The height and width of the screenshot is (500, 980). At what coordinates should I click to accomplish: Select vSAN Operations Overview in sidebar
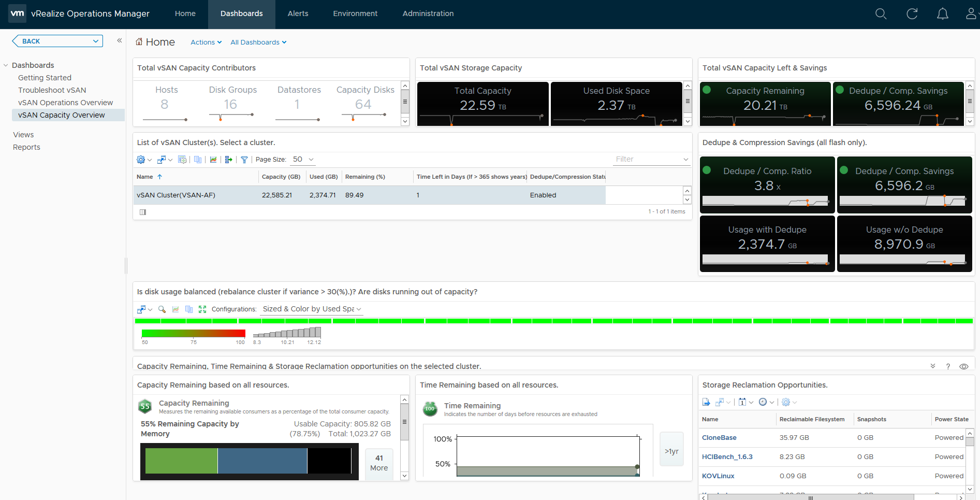[66, 103]
